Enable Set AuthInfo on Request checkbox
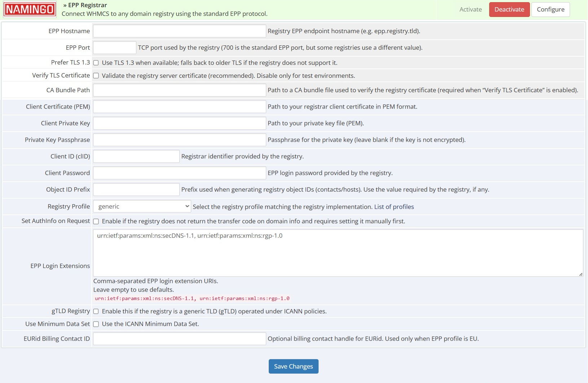Viewport: 588px width, 383px height. [x=96, y=221]
